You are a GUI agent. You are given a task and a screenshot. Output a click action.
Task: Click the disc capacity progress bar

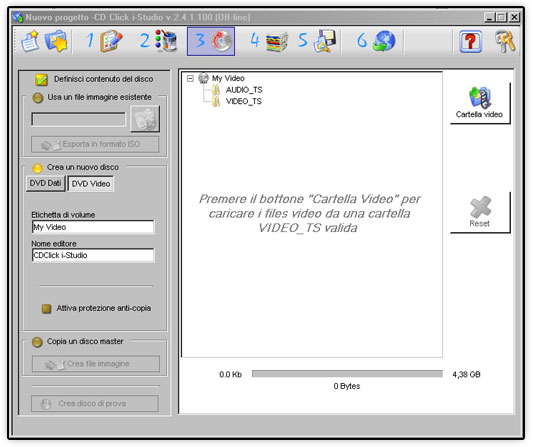click(347, 374)
